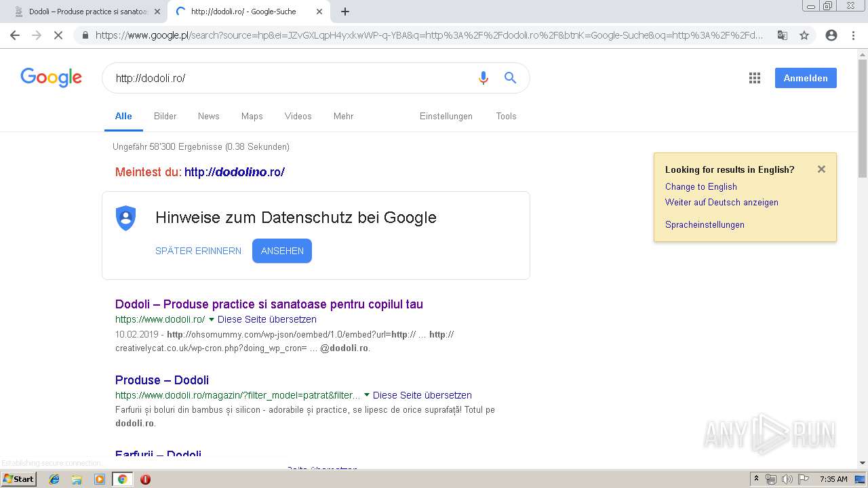
Task: Click the red stop icon on taskbar
Action: click(145, 479)
